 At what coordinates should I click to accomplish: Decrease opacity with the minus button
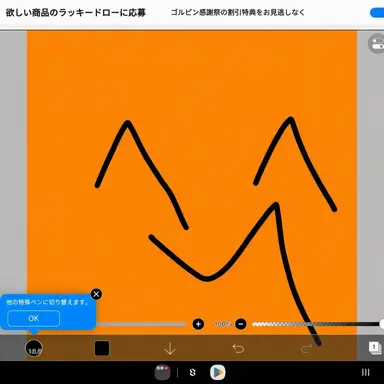click(x=241, y=324)
